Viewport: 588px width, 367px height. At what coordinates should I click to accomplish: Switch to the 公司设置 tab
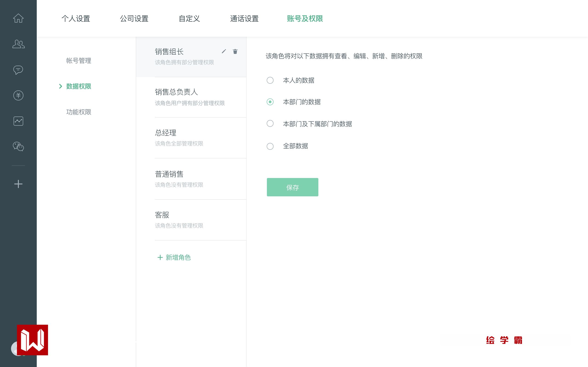(x=134, y=19)
